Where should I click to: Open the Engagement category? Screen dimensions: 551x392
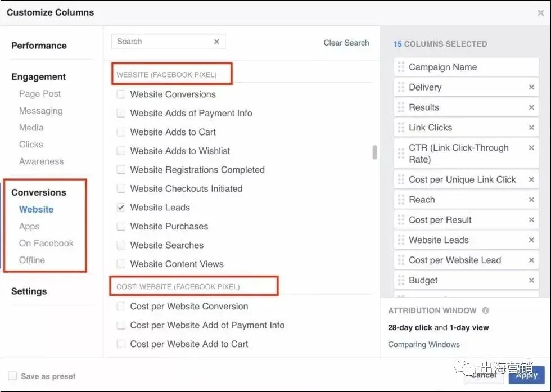pyautogui.click(x=39, y=76)
